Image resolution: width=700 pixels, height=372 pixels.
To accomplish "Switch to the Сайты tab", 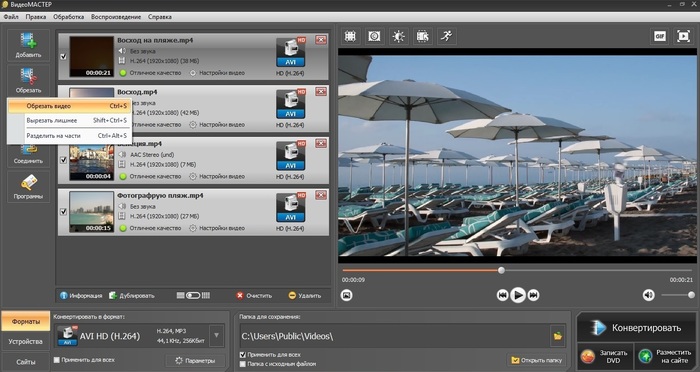I will point(25,362).
